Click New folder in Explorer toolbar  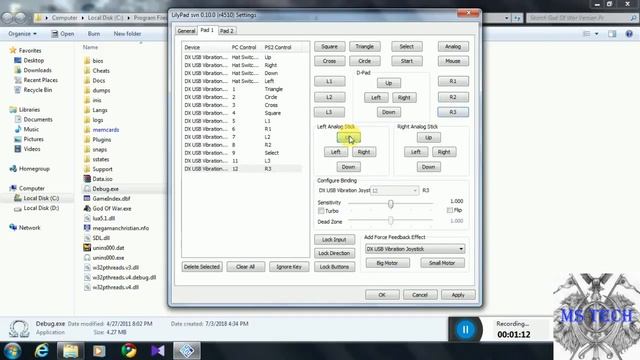pyautogui.click(x=127, y=34)
